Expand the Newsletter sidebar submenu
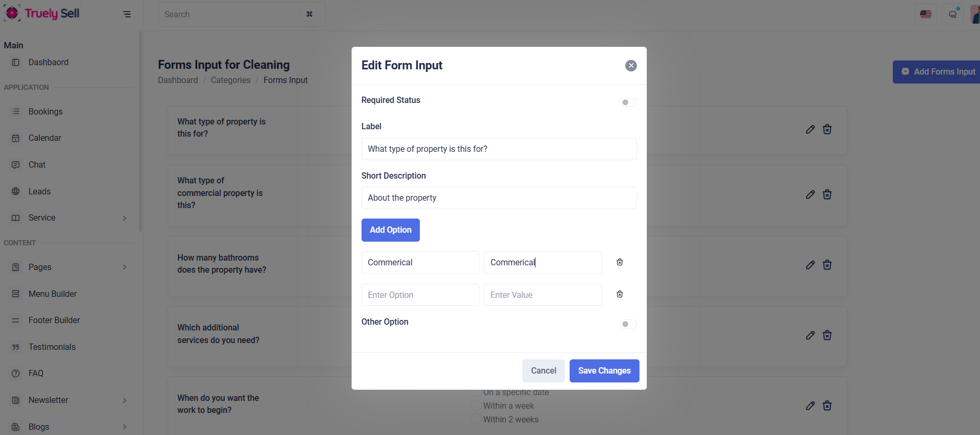Image resolution: width=980 pixels, height=435 pixels. (125, 400)
